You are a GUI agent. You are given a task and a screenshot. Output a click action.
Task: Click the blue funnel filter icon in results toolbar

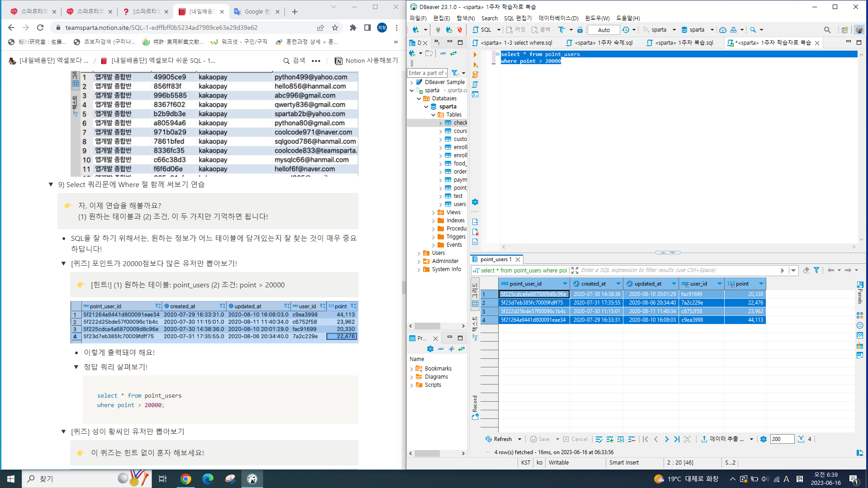816,270
